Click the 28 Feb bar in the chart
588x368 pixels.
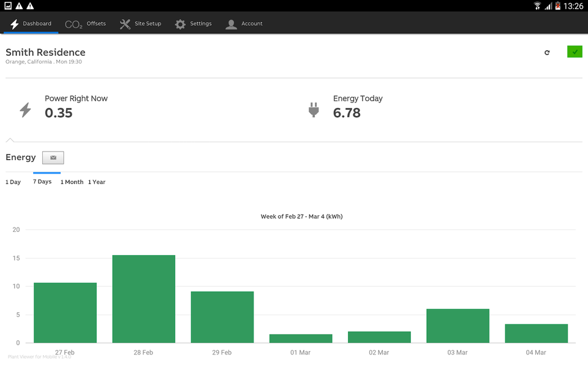click(x=143, y=297)
